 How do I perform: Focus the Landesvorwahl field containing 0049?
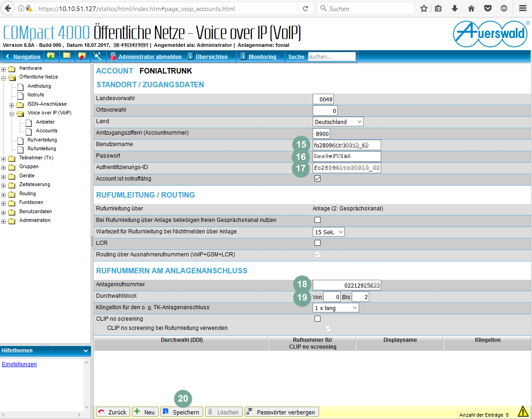[x=323, y=99]
